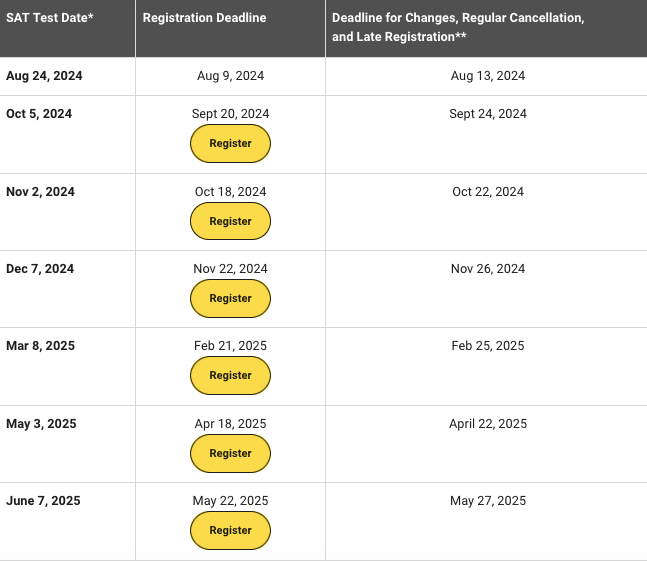
Task: Register for the Mar 8, 2025 test
Action: [x=230, y=376]
